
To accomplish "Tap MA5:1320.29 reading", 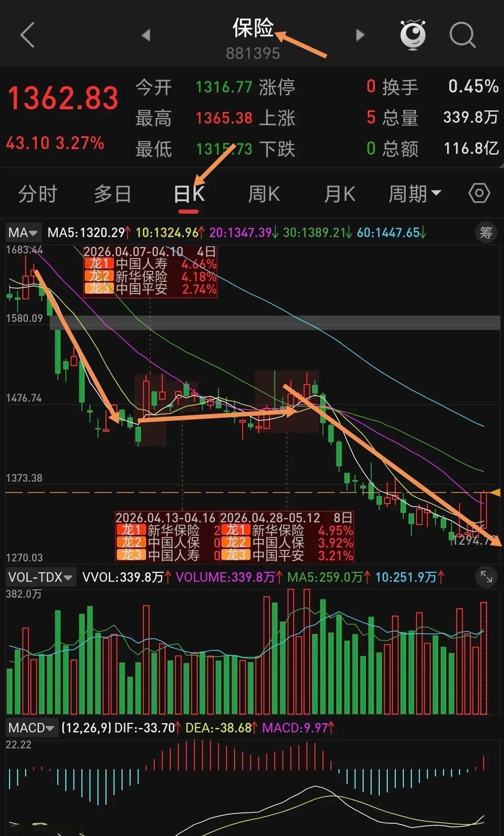I will (x=89, y=232).
